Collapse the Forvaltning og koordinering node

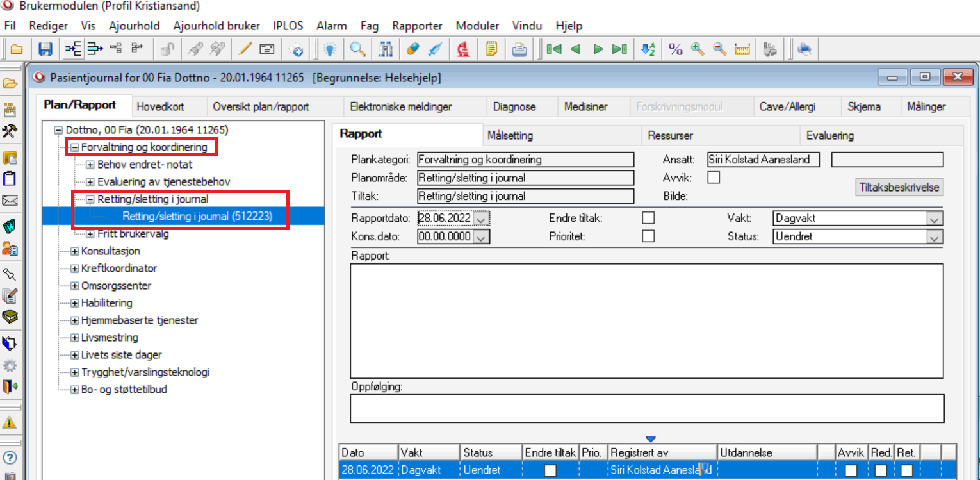click(x=74, y=147)
